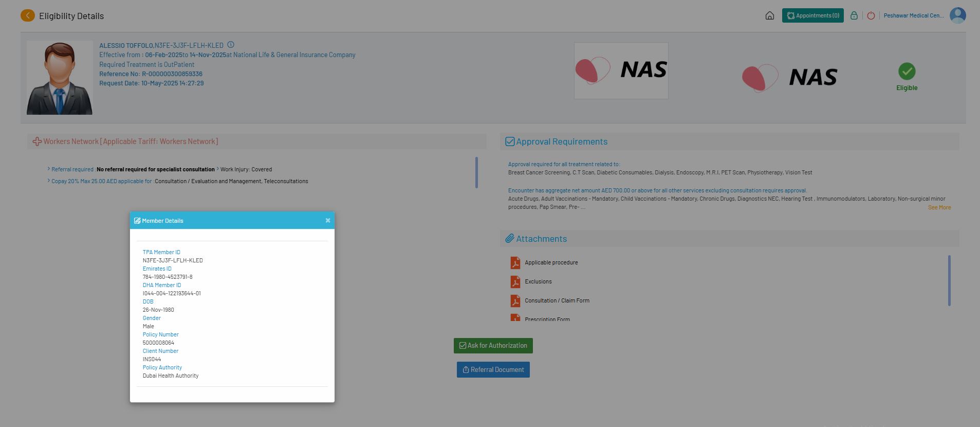Click the Referral Document button
The width and height of the screenshot is (980, 427).
click(x=493, y=370)
